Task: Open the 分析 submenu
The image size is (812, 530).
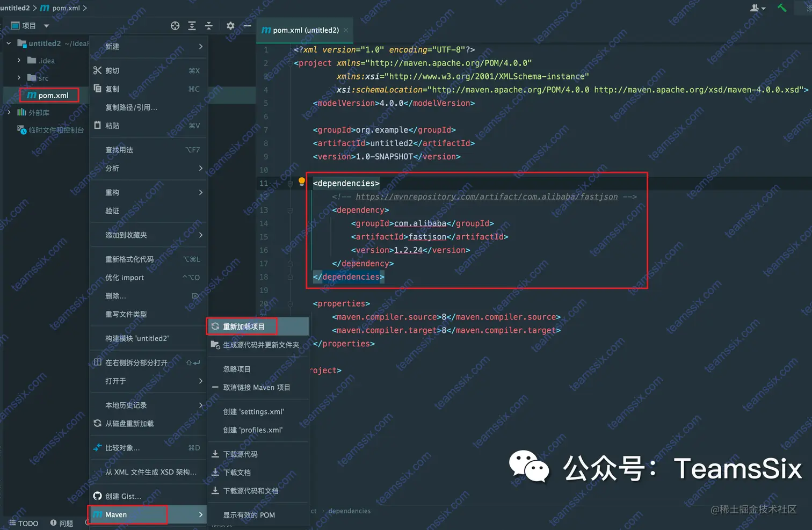Action: coord(148,168)
